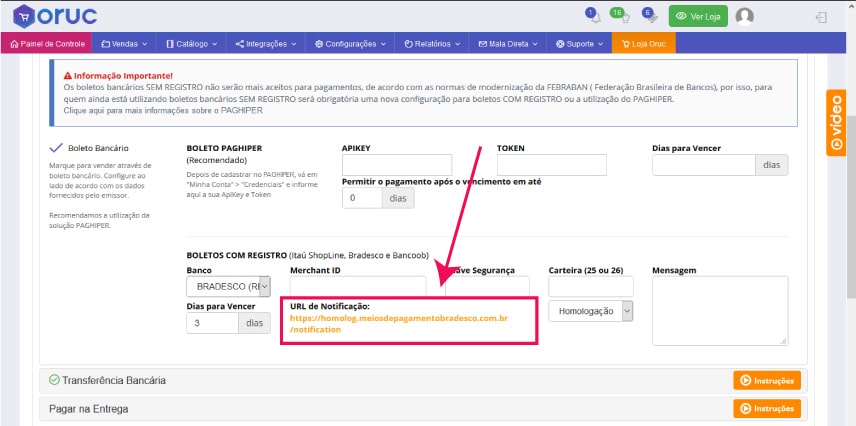Screen dimensions: 856x426
Task: Open the Relatórios menu
Action: coord(432,44)
